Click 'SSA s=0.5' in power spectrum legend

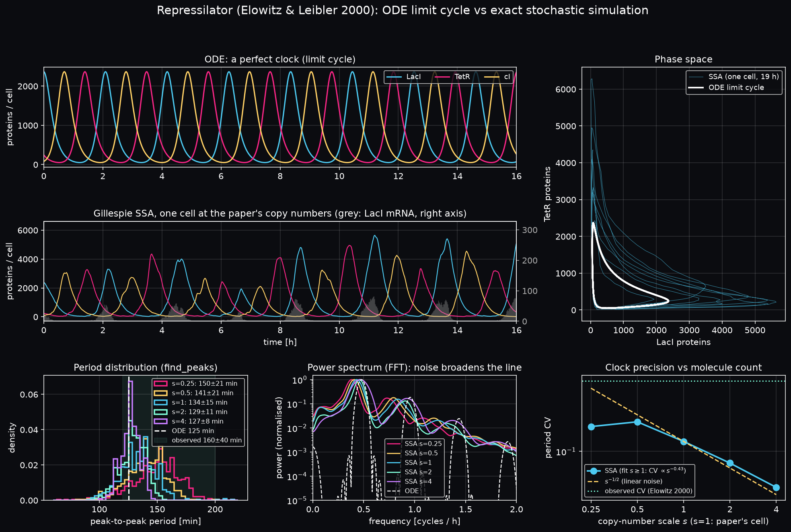click(412, 453)
